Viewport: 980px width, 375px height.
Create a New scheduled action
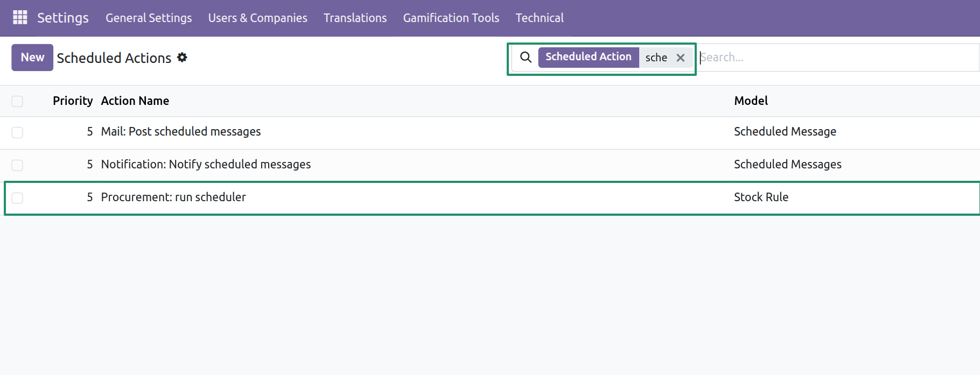(32, 58)
